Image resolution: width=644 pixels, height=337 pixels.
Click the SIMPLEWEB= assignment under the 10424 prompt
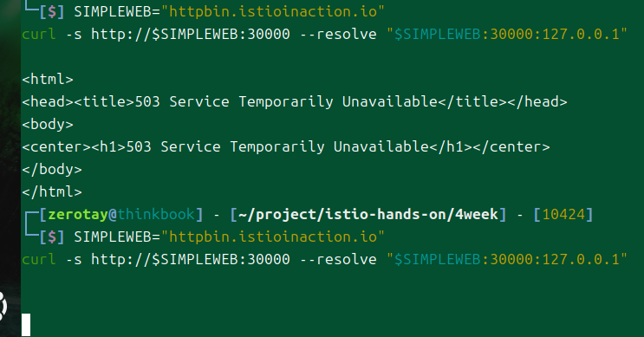tap(117, 237)
